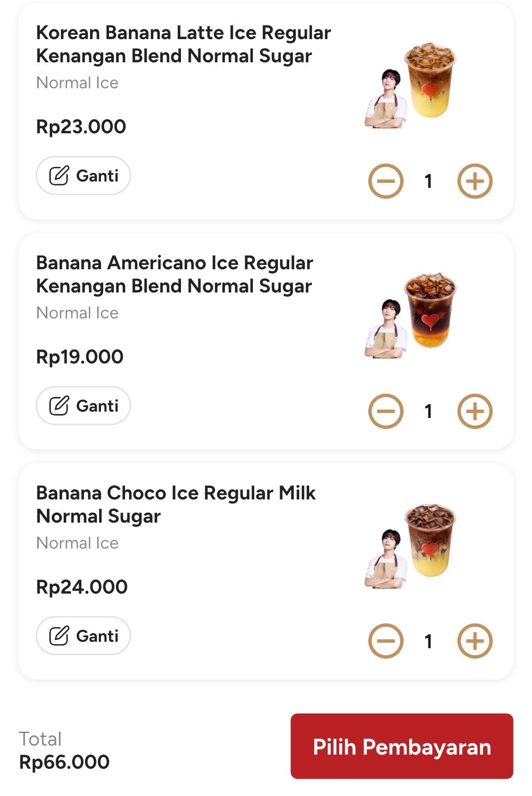Tap the Rp19.000 price of Banana Americano
Viewport: 532px width, 796px height.
pos(80,357)
